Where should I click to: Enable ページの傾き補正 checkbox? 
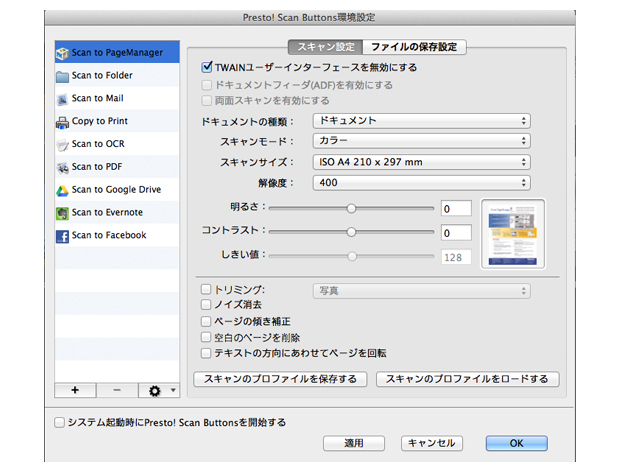tap(206, 321)
